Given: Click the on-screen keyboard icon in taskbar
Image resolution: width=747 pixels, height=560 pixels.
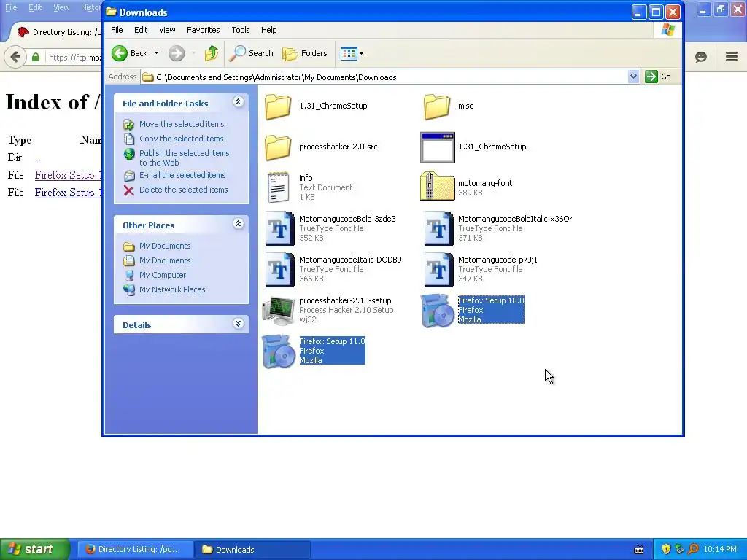Looking at the screenshot, I should [639, 550].
